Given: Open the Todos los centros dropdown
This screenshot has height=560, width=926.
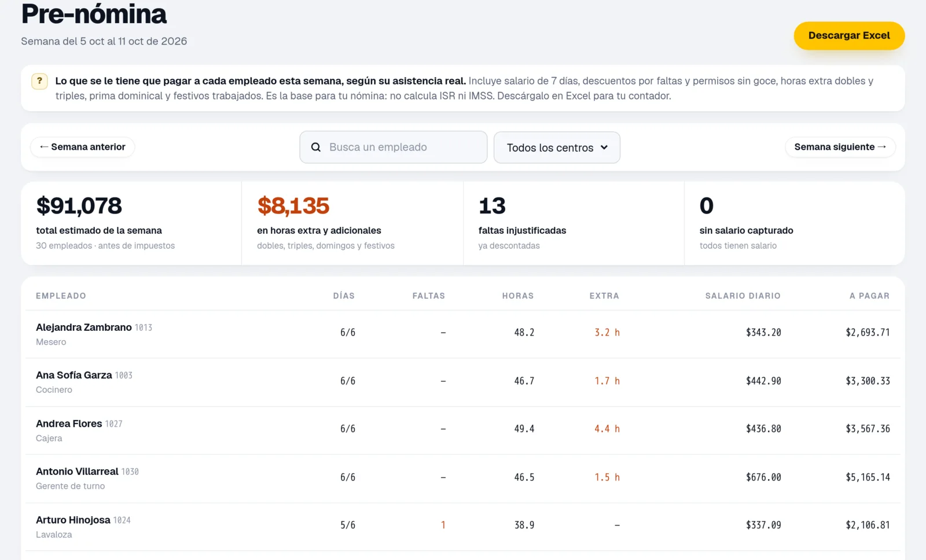Looking at the screenshot, I should (x=557, y=148).
